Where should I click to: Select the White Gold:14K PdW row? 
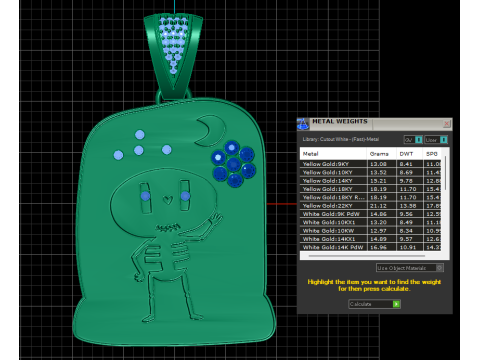click(x=370, y=247)
